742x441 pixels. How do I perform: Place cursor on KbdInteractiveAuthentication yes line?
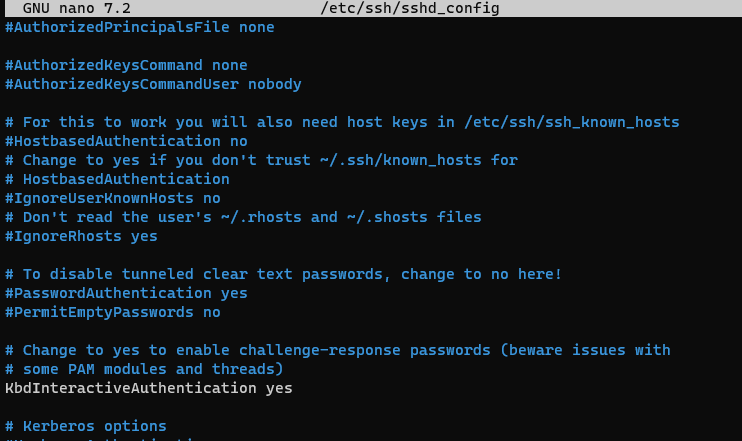pos(149,388)
